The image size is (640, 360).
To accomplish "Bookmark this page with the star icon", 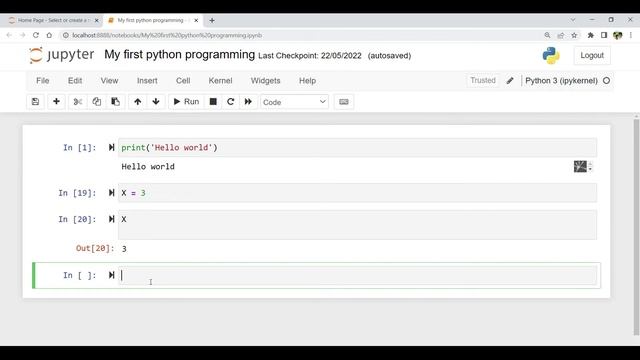I will coord(574,35).
